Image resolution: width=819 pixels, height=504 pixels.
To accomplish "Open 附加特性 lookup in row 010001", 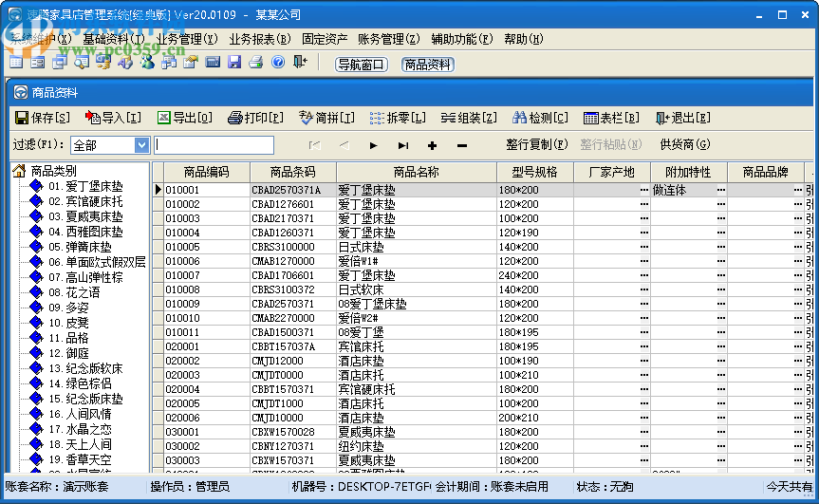I will point(721,190).
